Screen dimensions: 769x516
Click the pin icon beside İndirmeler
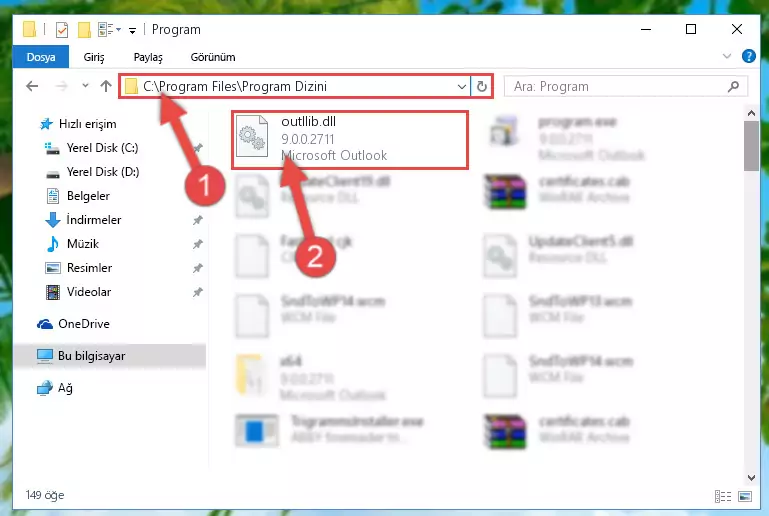click(x=198, y=220)
